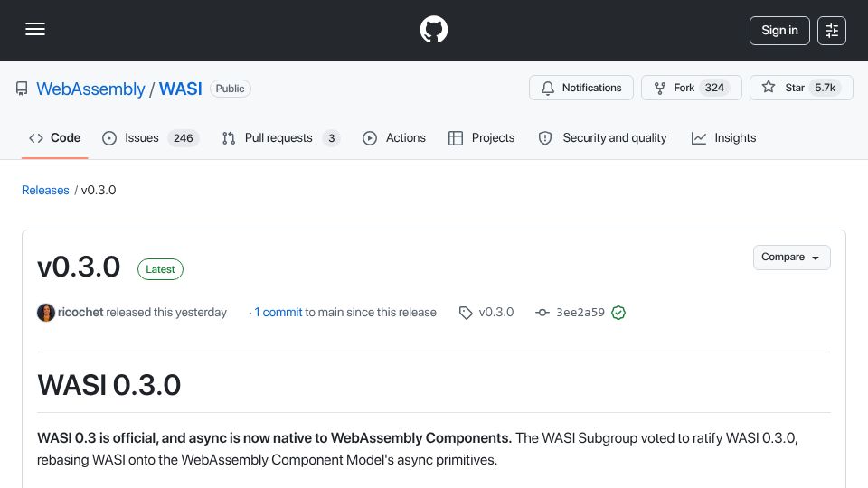Star the WASI repository
Screen dimensions: 868x488
[801, 88]
